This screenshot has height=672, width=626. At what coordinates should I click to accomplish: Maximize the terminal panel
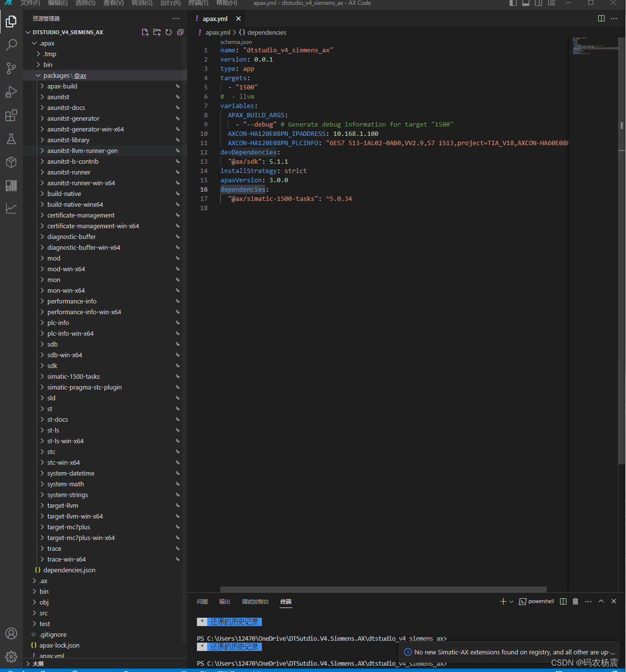click(x=601, y=602)
